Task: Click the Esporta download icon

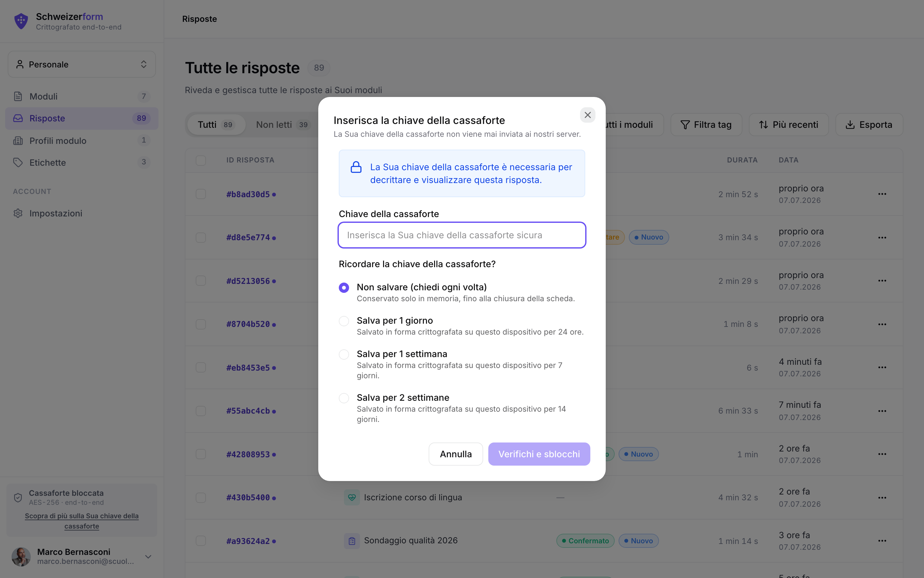Action: point(850,125)
